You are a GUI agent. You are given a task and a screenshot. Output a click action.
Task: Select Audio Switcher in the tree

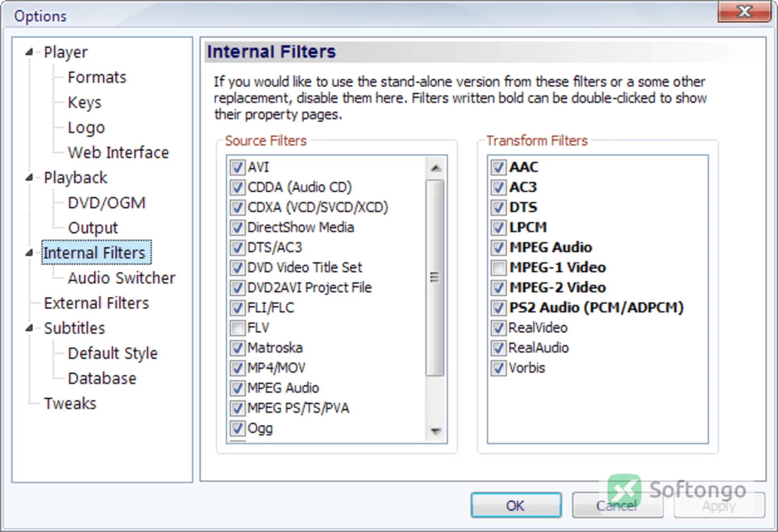coord(122,278)
